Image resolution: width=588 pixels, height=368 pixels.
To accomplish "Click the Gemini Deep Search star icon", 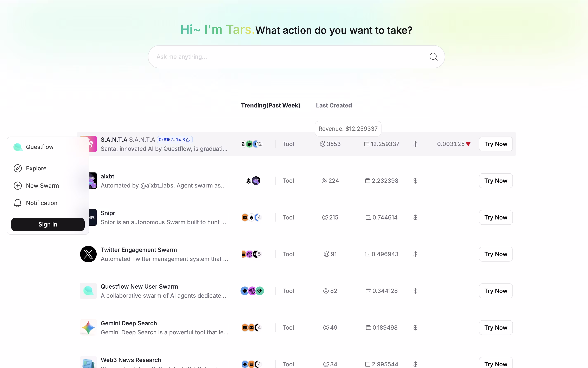I will click(88, 328).
